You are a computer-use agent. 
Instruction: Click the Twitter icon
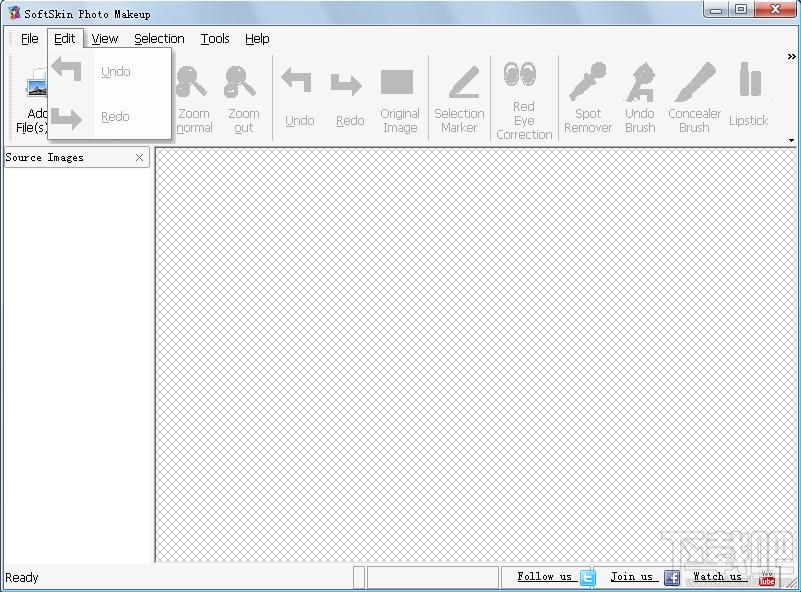point(587,578)
